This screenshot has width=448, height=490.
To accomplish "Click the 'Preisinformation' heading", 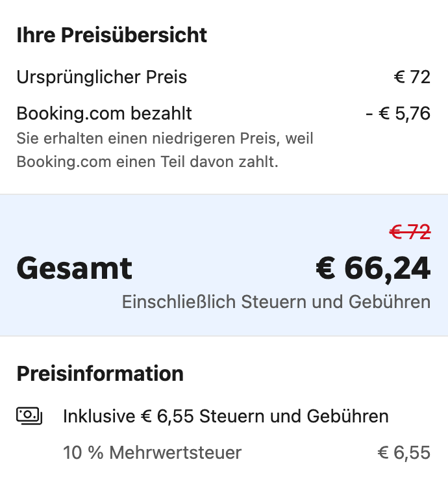I will tap(100, 374).
